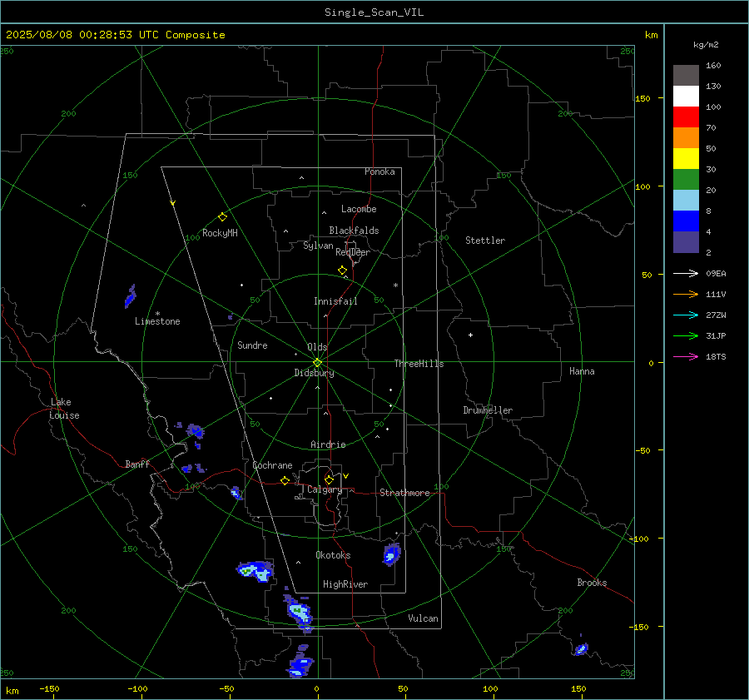Pick the yellow 30–50 legend swatch
Screen dimensions: 749x700
click(686, 159)
